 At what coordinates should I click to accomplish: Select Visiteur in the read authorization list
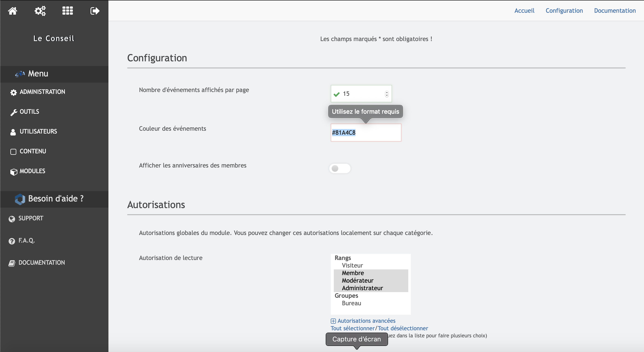coord(352,265)
